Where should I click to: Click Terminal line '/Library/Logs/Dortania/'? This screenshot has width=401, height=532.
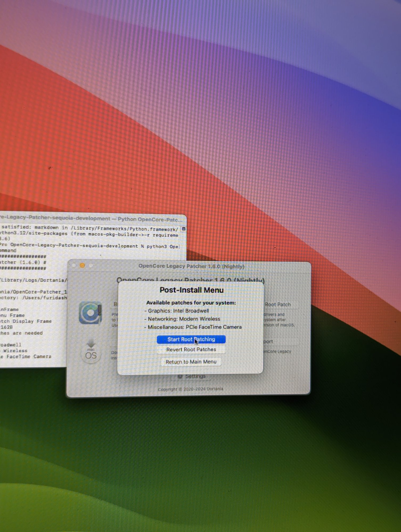33,280
